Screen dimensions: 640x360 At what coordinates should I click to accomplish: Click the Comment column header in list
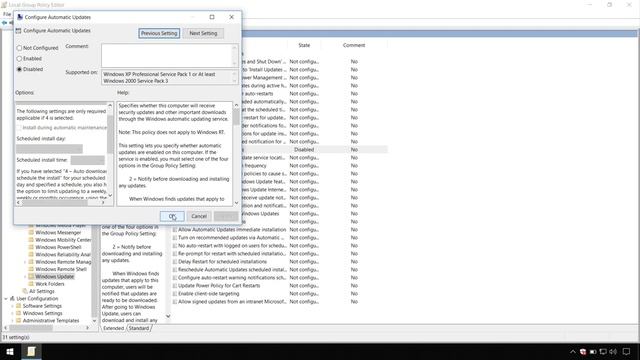354,45
